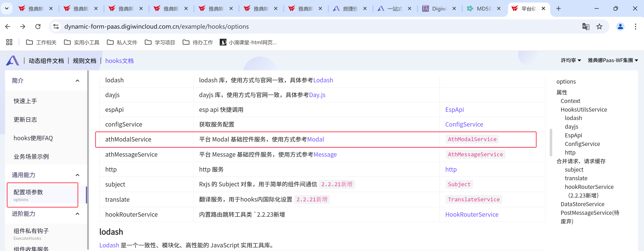
Task: Switch to the MD5 browser tab
Action: [x=484, y=9]
